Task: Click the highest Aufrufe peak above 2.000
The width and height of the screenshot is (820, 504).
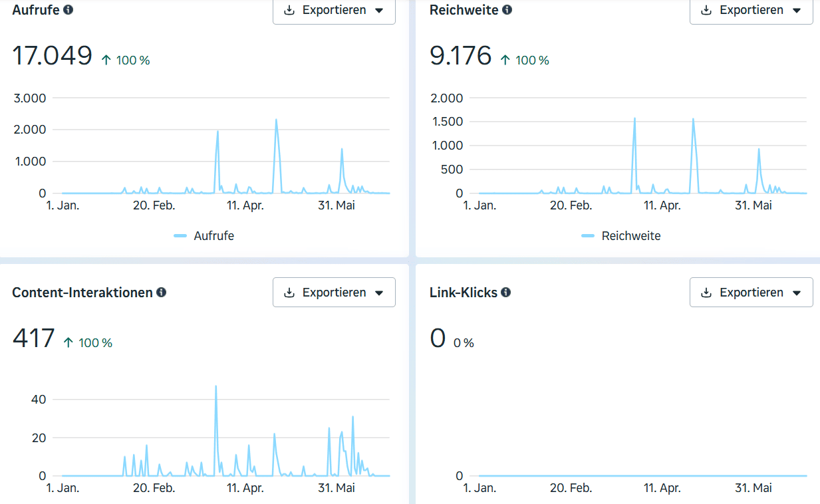Action: click(276, 120)
